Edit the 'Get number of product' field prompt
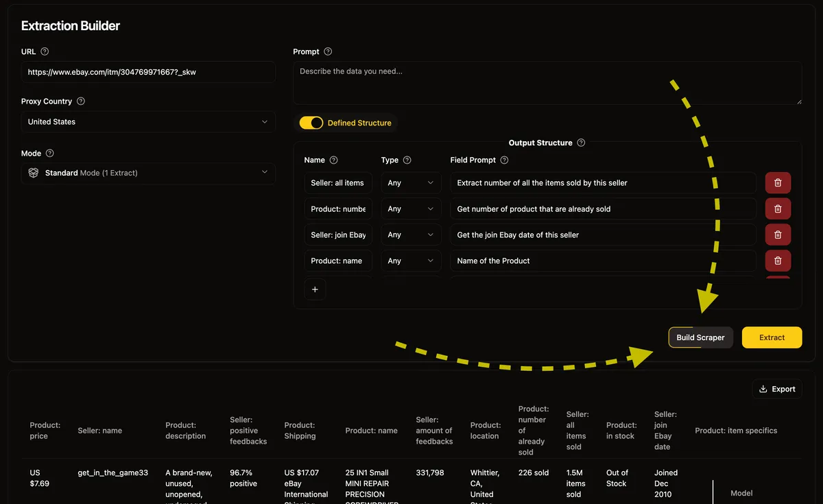Viewport: 823px width, 504px height. [603, 209]
